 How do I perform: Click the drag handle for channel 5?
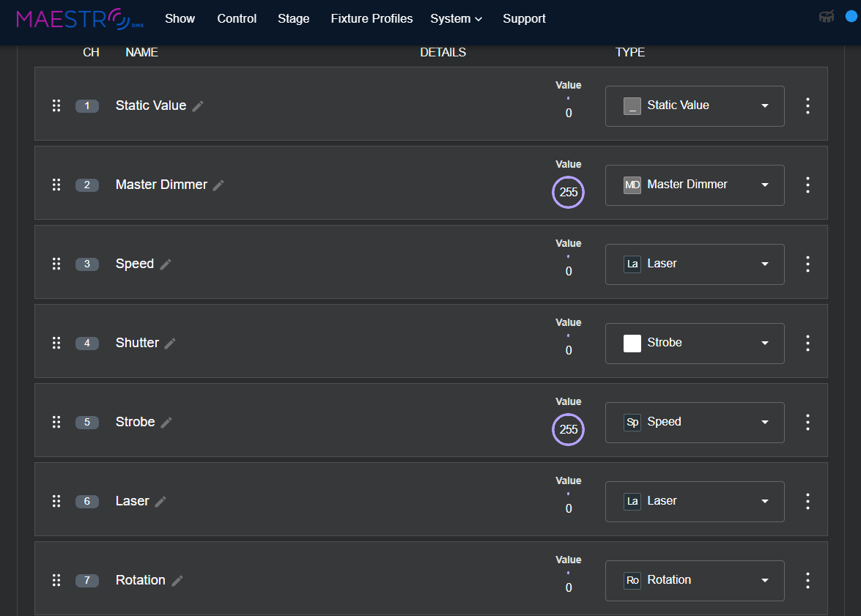pyautogui.click(x=56, y=422)
